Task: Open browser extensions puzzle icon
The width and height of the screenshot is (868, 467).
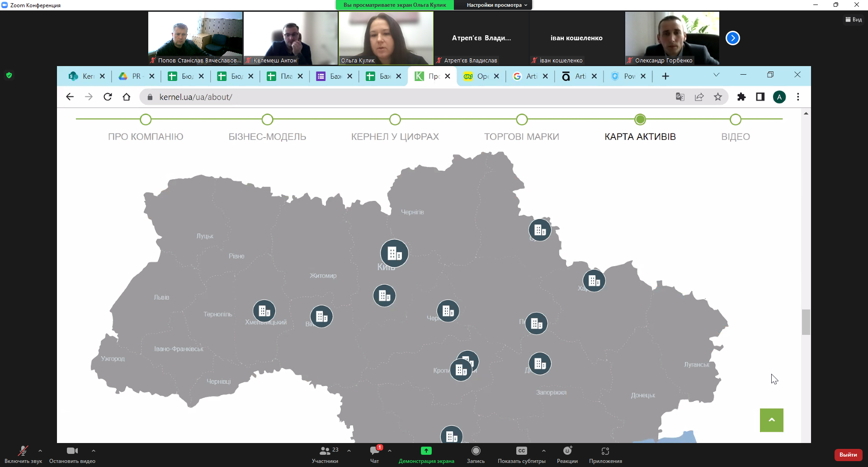Action: [x=741, y=97]
